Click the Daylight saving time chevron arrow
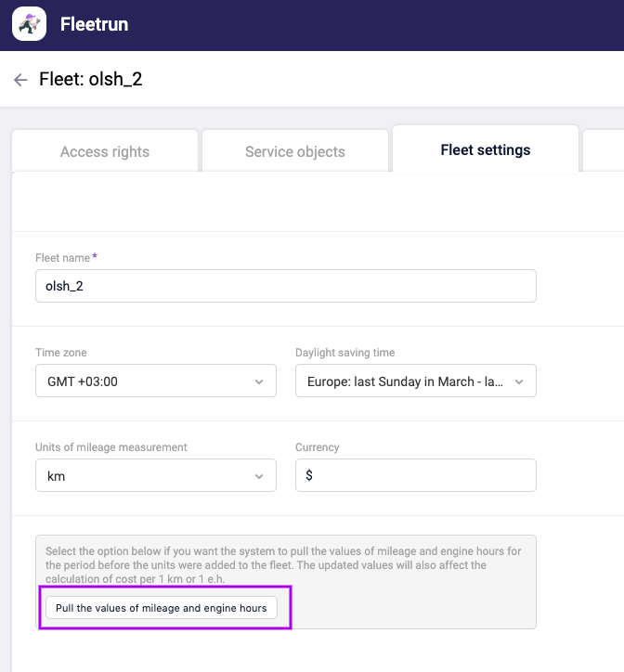 518,381
